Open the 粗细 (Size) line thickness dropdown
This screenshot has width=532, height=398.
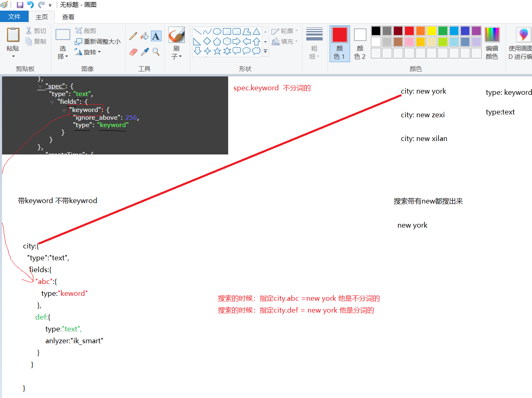[314, 43]
